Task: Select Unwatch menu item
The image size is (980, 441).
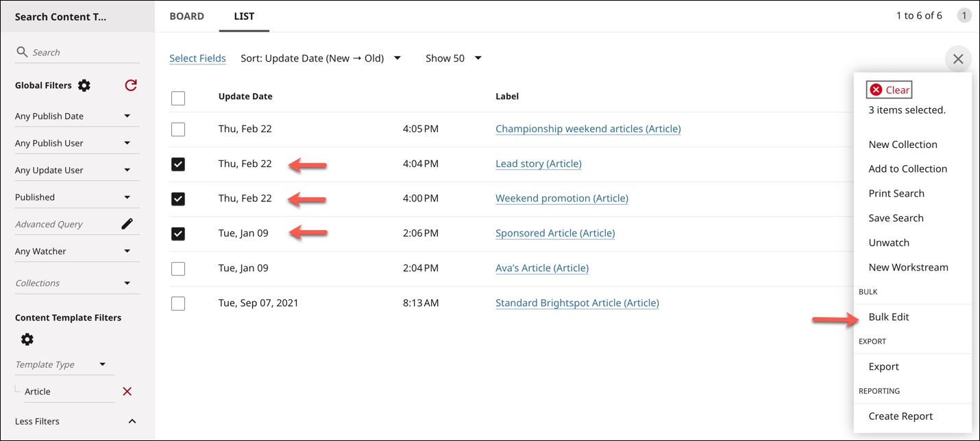Action: (x=889, y=243)
